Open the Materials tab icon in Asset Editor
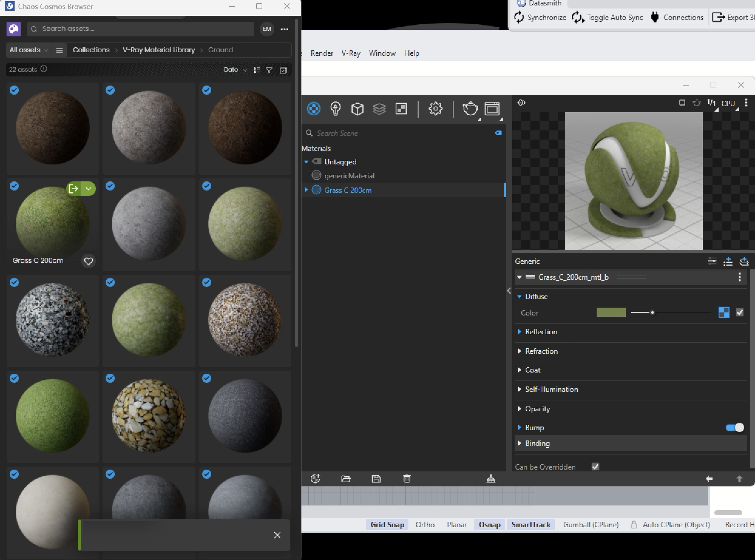The width and height of the screenshot is (755, 560). [313, 109]
